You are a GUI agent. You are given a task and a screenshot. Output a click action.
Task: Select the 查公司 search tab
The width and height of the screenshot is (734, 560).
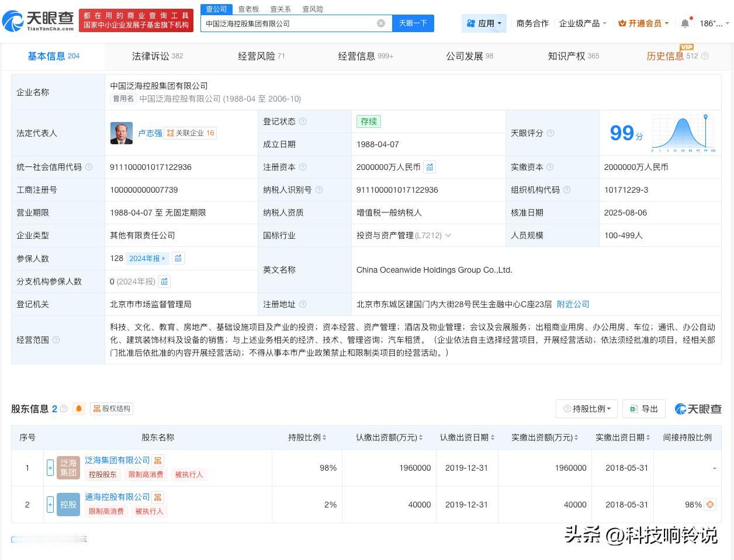(x=216, y=9)
